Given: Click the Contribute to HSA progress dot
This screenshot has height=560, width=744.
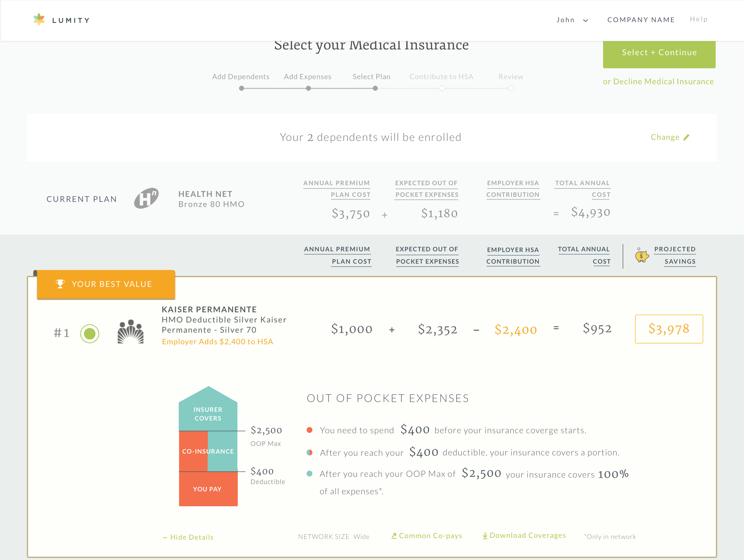Looking at the screenshot, I should 442,88.
